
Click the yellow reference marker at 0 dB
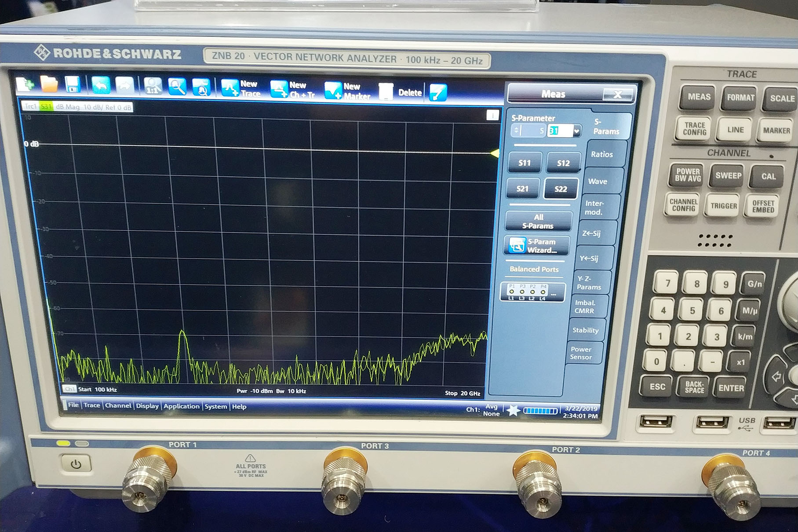[495, 153]
